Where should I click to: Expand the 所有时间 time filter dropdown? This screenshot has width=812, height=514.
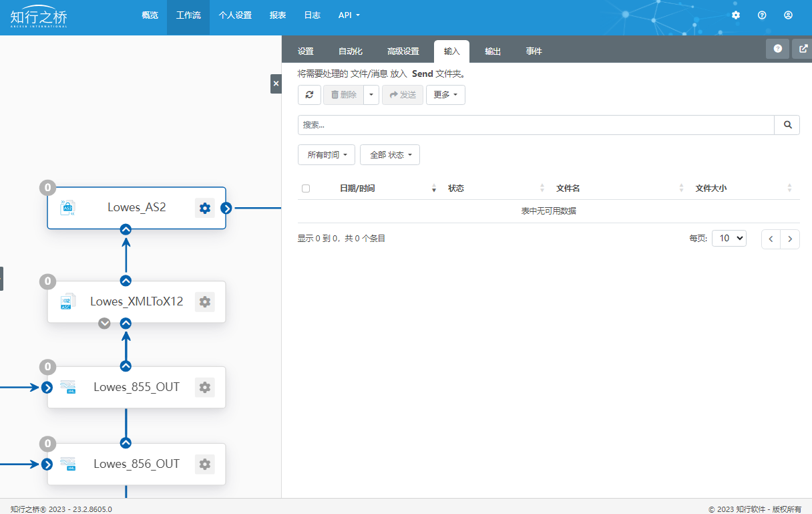[x=327, y=155]
